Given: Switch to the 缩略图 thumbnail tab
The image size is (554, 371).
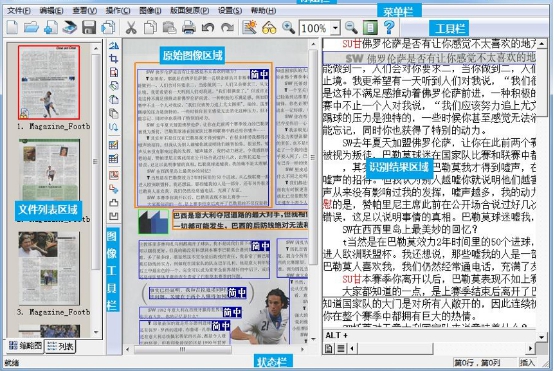Looking at the screenshot, I should (25, 346).
